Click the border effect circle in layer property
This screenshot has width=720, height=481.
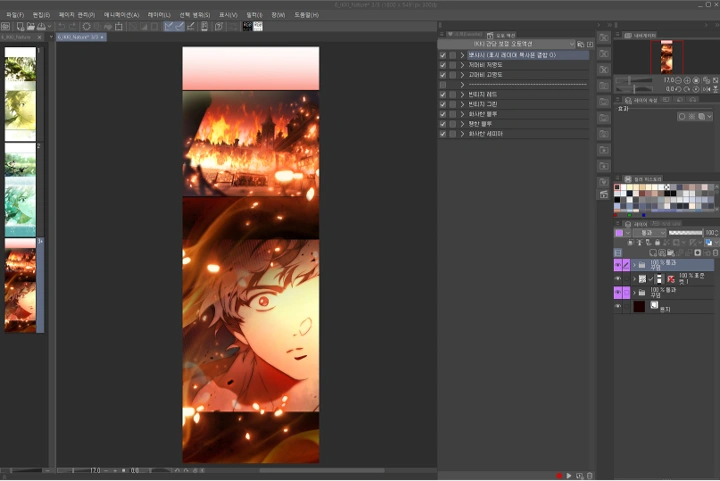(x=682, y=117)
